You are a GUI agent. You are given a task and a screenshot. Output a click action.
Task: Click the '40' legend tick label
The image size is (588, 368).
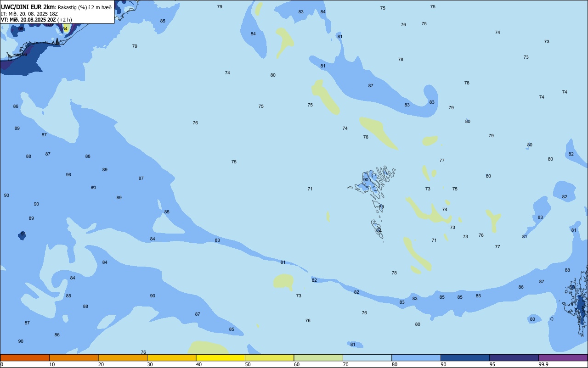[199, 364]
